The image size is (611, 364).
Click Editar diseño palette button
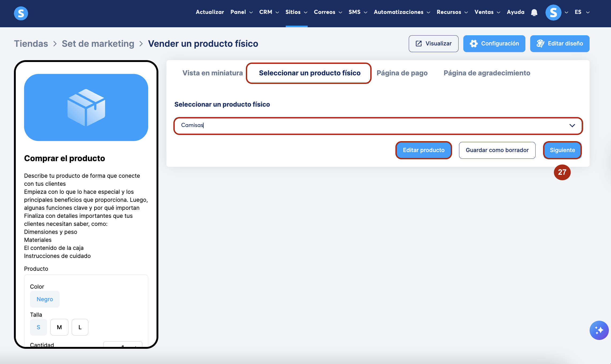pos(560,44)
